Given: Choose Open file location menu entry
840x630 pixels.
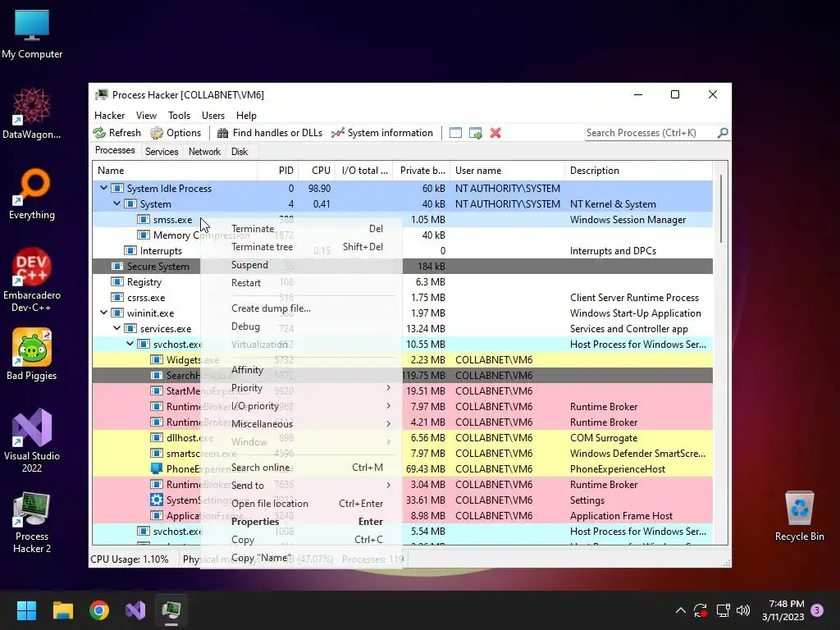Looking at the screenshot, I should point(301,504).
